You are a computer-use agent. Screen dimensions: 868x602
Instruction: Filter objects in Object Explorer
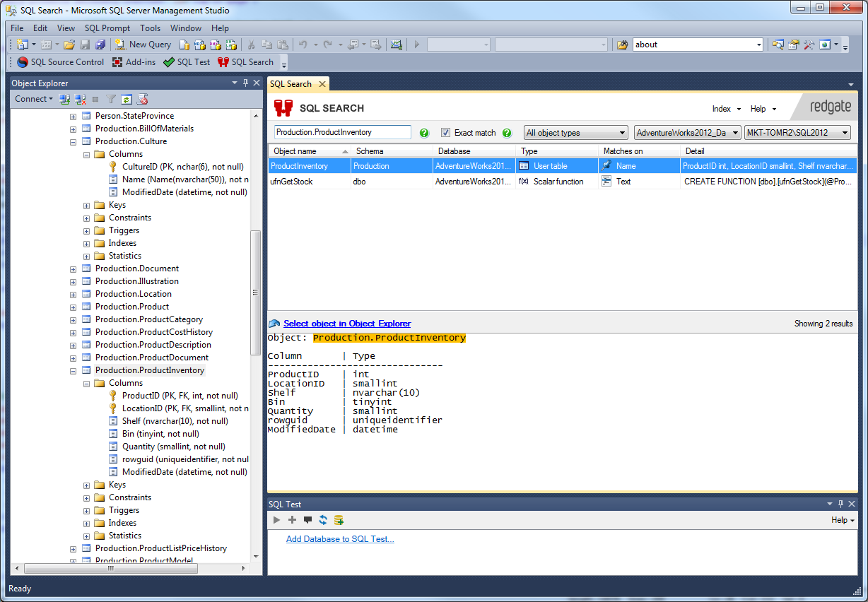[110, 99]
